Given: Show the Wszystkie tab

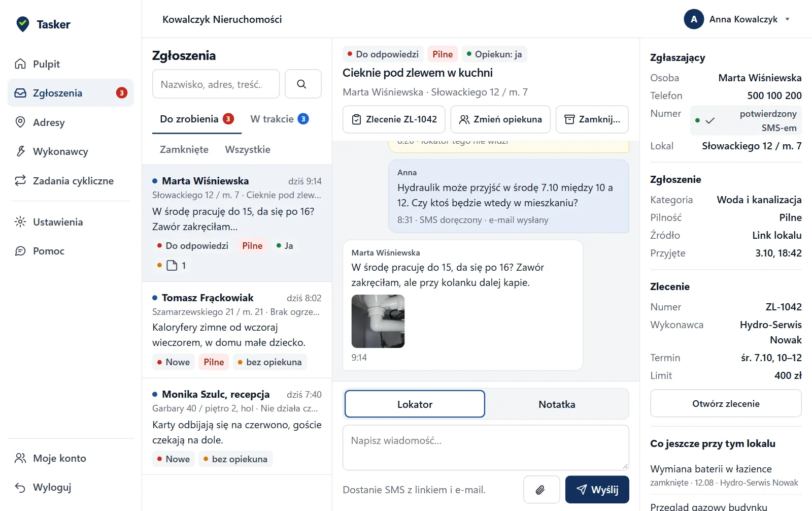Looking at the screenshot, I should [248, 149].
